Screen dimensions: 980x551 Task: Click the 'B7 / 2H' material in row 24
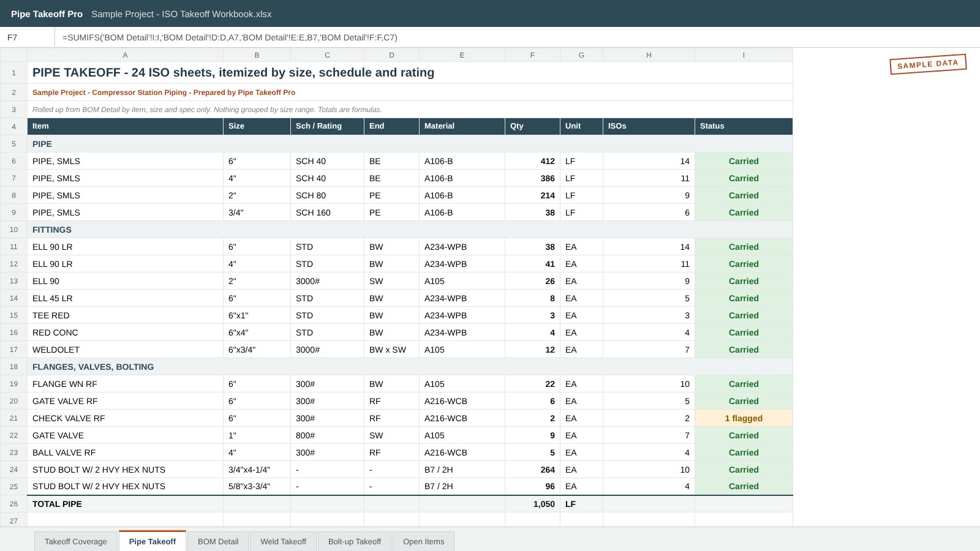462,470
